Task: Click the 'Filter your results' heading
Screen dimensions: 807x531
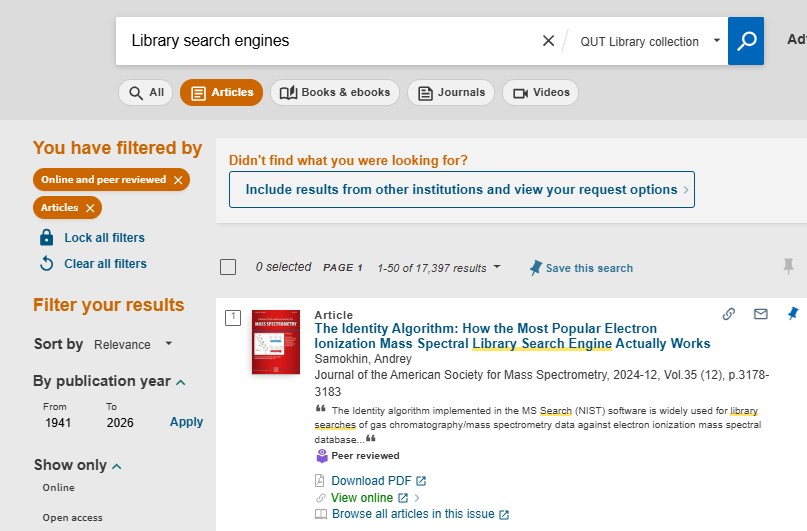Action: coord(109,305)
